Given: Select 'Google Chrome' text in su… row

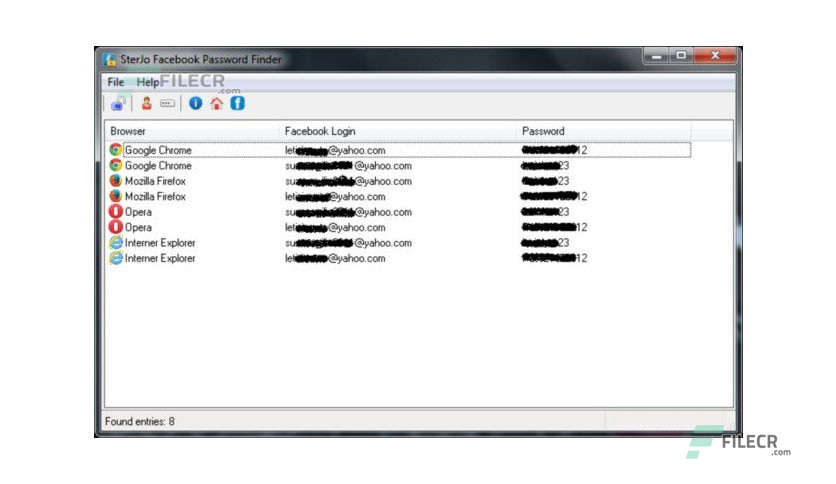Looking at the screenshot, I should tap(158, 166).
